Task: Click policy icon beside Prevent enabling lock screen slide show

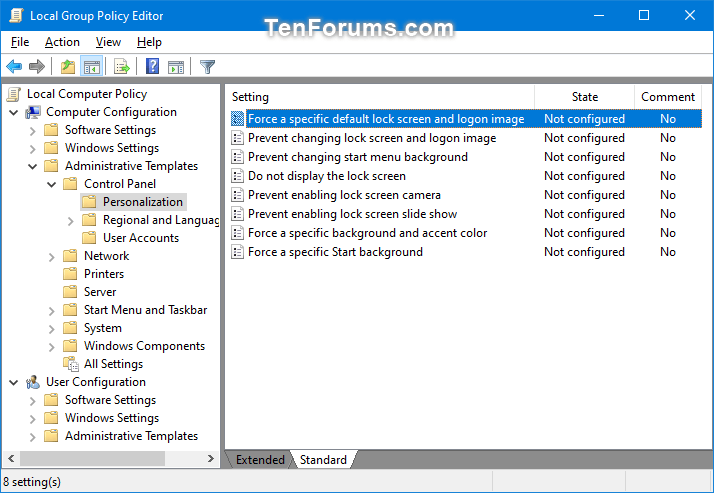Action: click(x=237, y=214)
